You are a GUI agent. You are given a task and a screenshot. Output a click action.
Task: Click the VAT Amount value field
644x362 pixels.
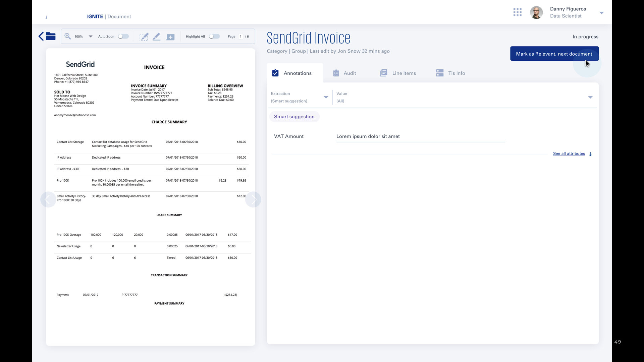(421, 136)
